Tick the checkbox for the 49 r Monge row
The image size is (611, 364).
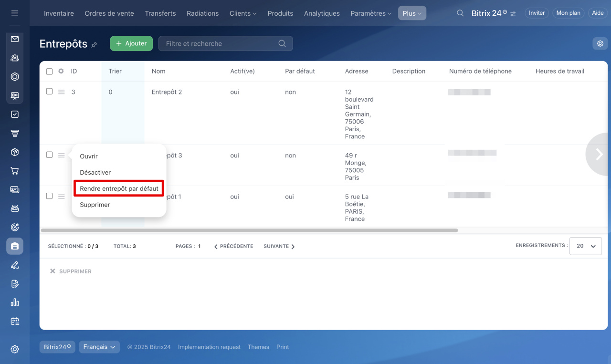click(x=49, y=155)
